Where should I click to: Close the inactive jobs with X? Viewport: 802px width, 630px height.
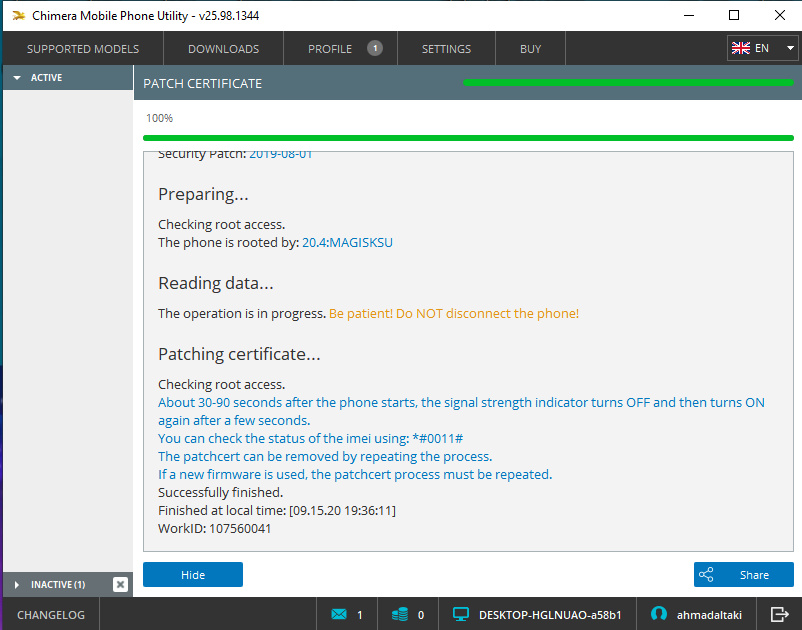point(120,584)
